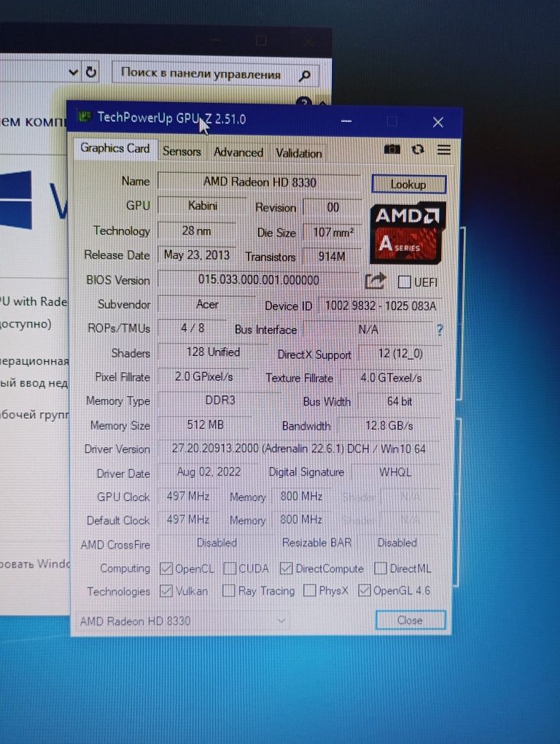Click the Memory Type value DDR3
This screenshot has width=560, height=744.
pos(219,400)
